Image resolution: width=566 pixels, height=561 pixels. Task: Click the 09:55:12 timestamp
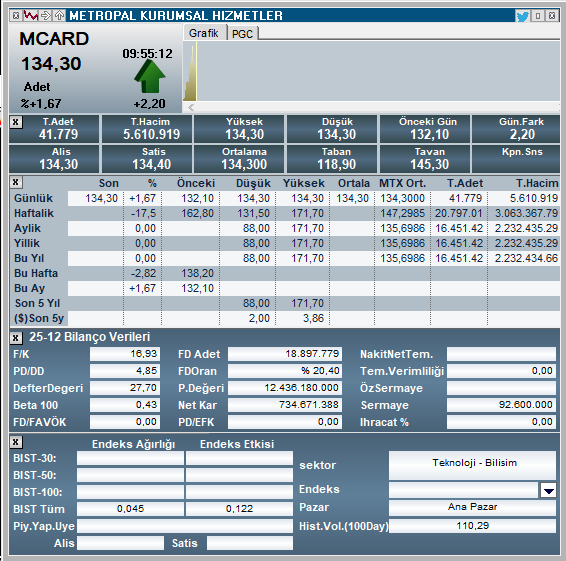click(147, 54)
